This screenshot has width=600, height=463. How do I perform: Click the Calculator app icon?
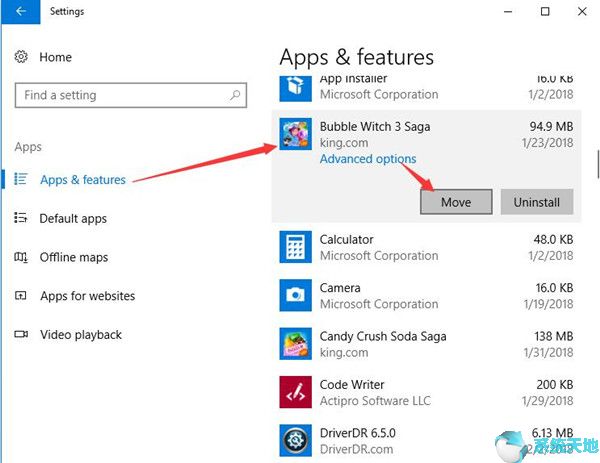pos(295,247)
